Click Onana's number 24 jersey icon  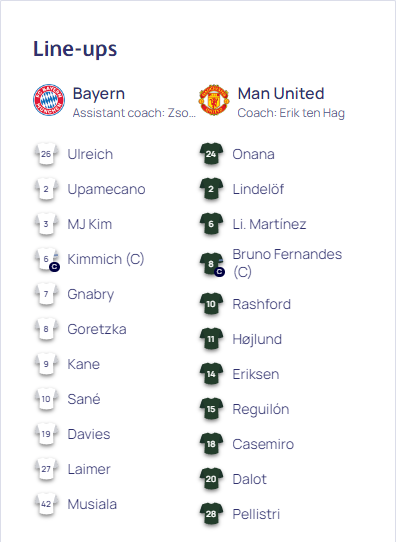tap(211, 154)
